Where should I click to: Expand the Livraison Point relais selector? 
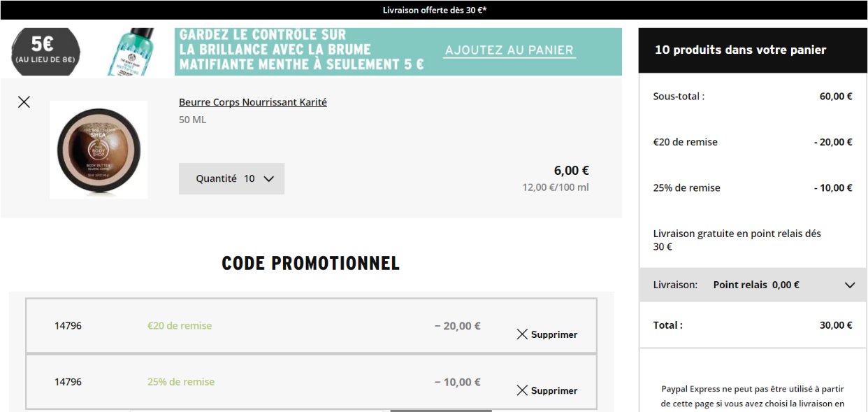point(753,285)
